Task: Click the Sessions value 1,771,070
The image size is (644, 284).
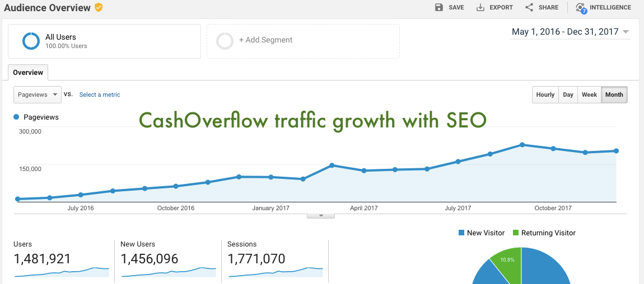Action: click(x=256, y=259)
